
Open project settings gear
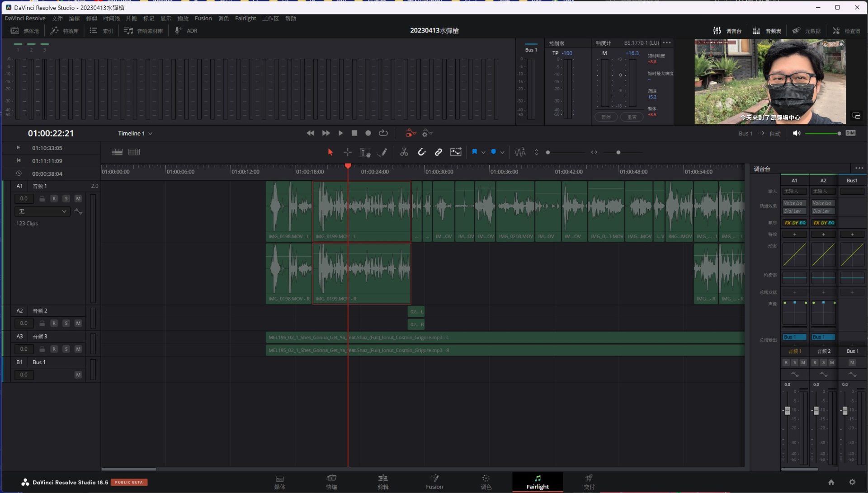tap(852, 482)
